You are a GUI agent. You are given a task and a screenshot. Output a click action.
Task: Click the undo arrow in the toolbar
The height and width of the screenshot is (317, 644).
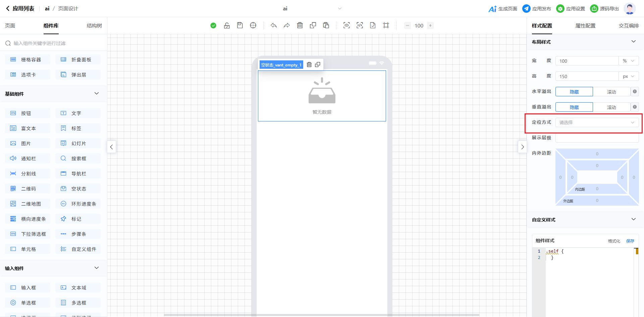[x=274, y=25]
